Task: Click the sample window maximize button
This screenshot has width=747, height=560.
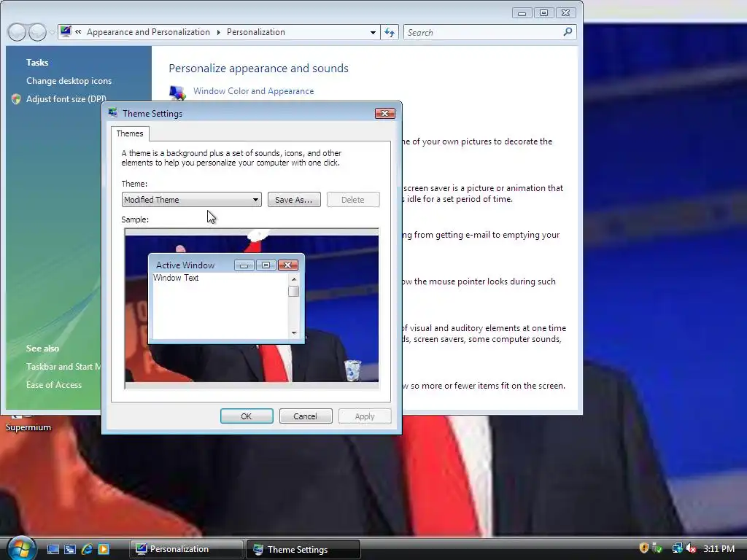Action: pos(266,265)
